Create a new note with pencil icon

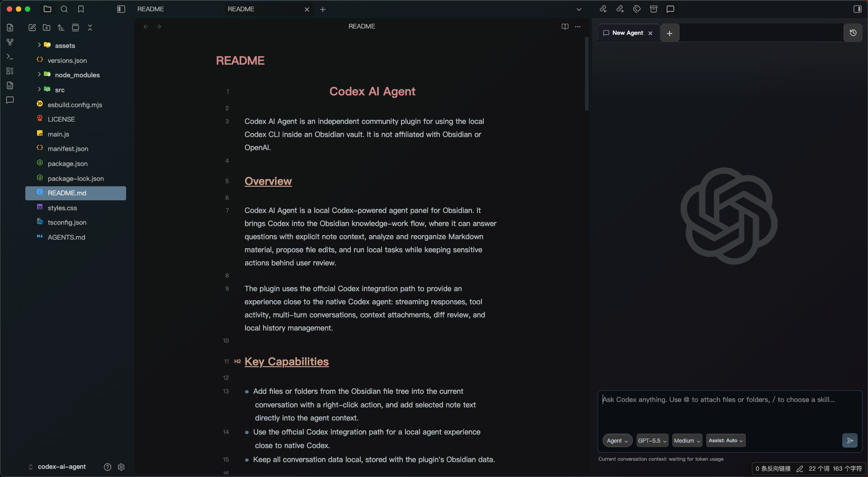(32, 28)
